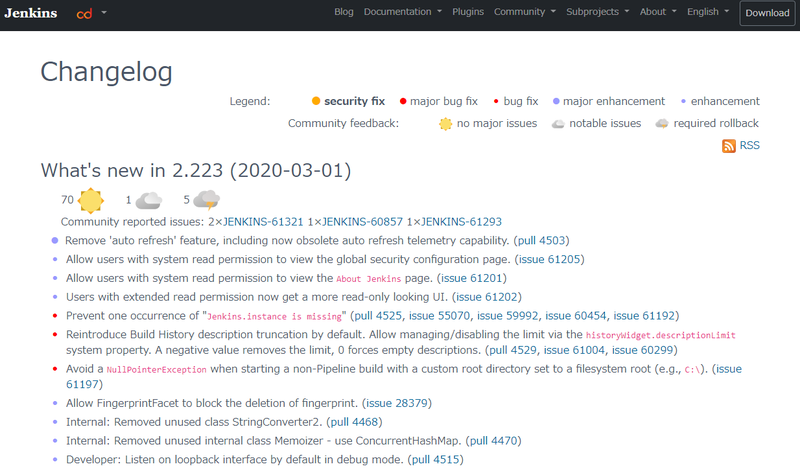Click storm icon in legend 'required rollback'
The image size is (800, 473).
tap(662, 123)
